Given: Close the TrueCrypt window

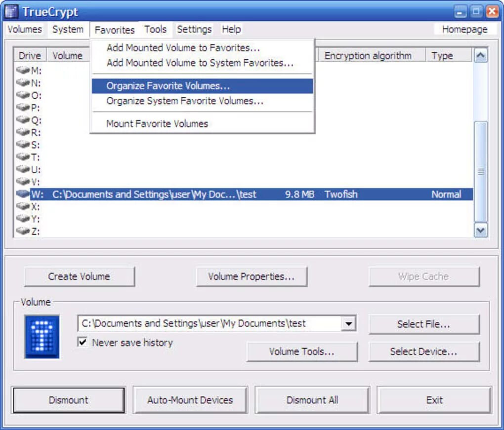Looking at the screenshot, I should [x=492, y=11].
